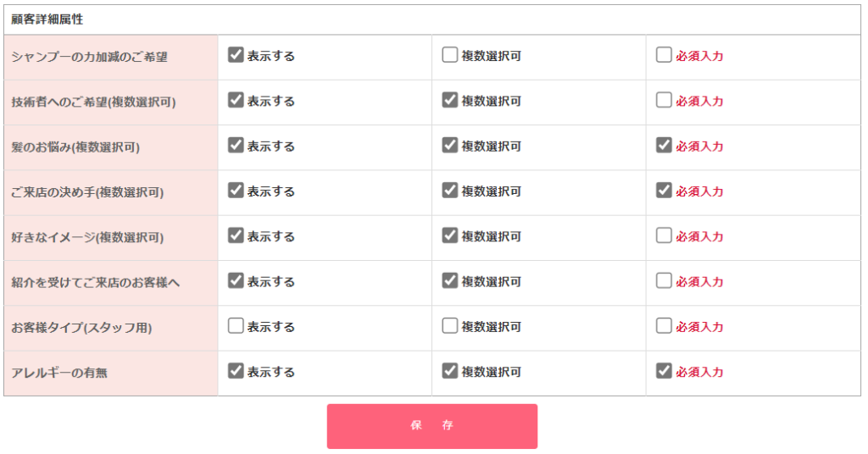Enable 必須入力 for 紹介を受けてご来店のお客様へ

pyautogui.click(x=664, y=280)
